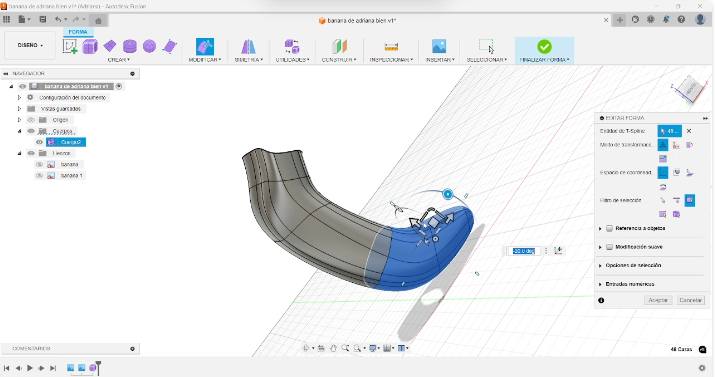715x377 pixels.
Task: Select the Create Sketch tool
Action: (x=70, y=46)
